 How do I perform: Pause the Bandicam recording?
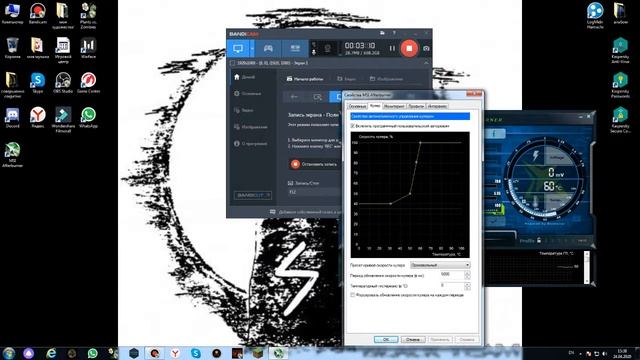tap(392, 49)
